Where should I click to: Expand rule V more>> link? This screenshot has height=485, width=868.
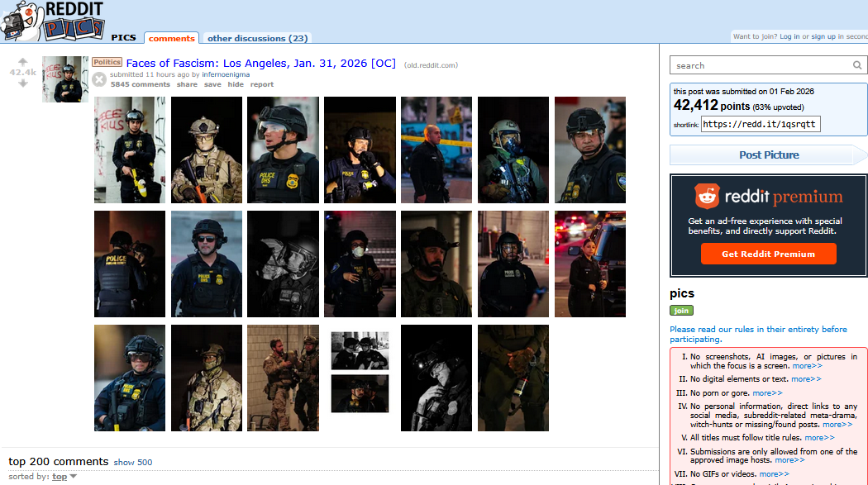(819, 438)
